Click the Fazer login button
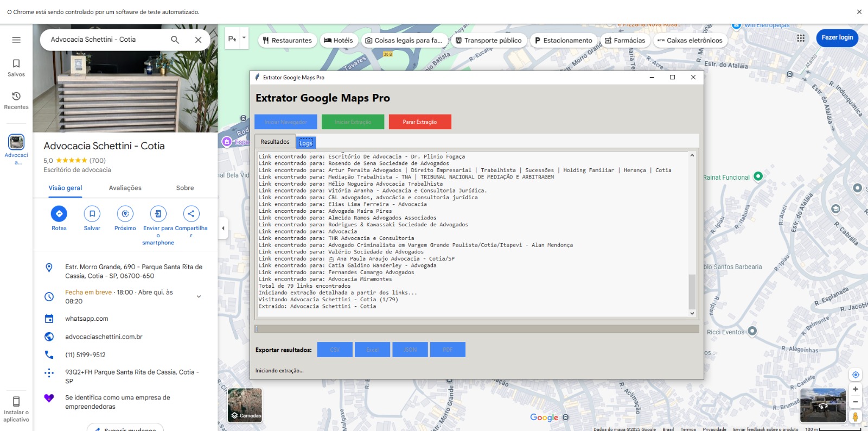The width and height of the screenshot is (868, 431). pyautogui.click(x=837, y=38)
